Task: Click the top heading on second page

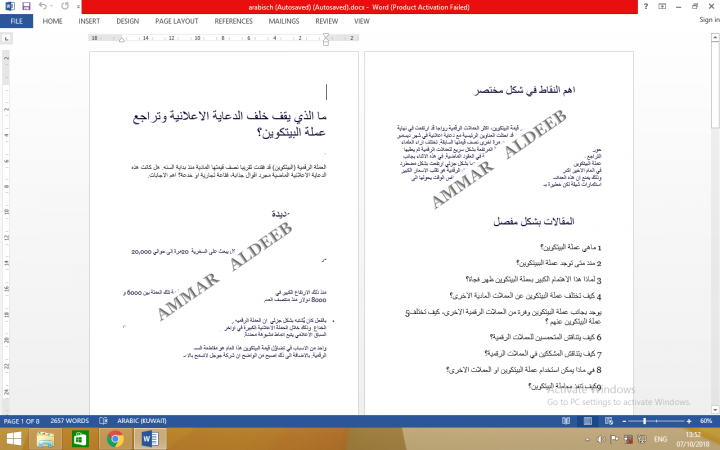Action: point(524,90)
